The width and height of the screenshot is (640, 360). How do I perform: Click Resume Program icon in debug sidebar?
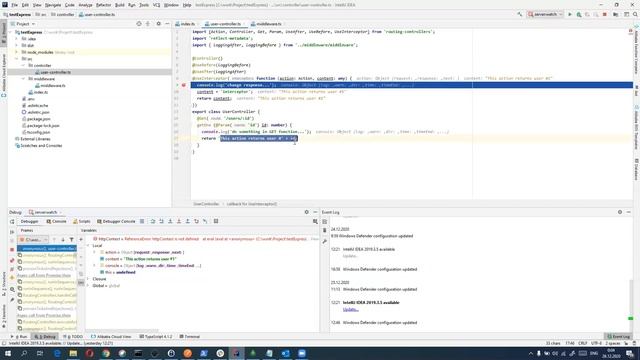(x=12, y=231)
